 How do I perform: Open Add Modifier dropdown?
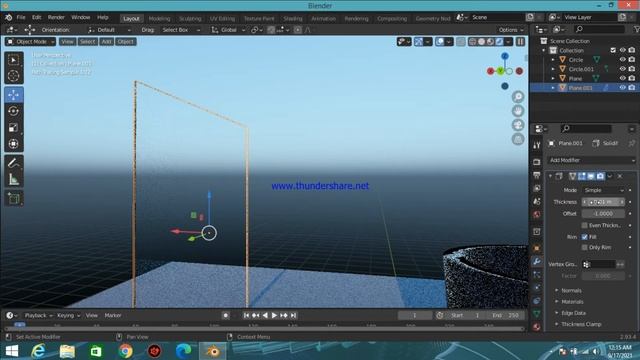[592, 160]
